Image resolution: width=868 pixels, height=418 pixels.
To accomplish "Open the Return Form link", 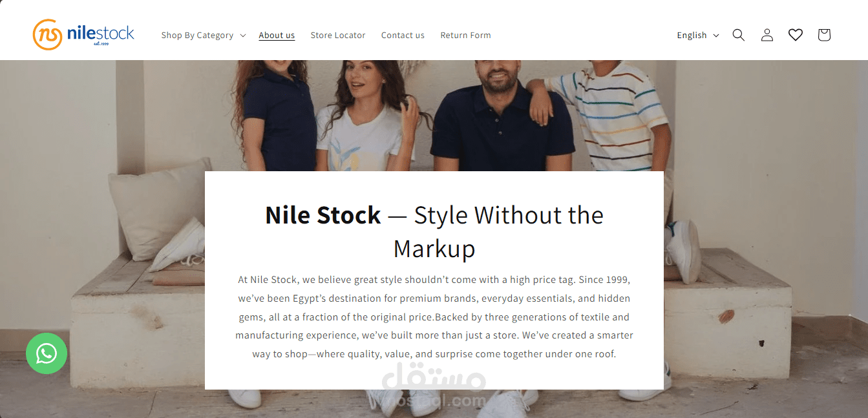I will point(465,36).
